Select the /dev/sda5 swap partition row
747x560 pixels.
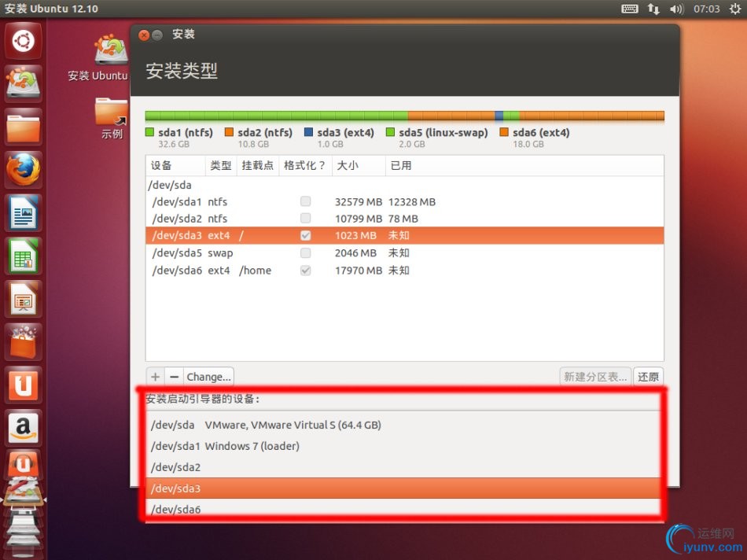tap(404, 252)
